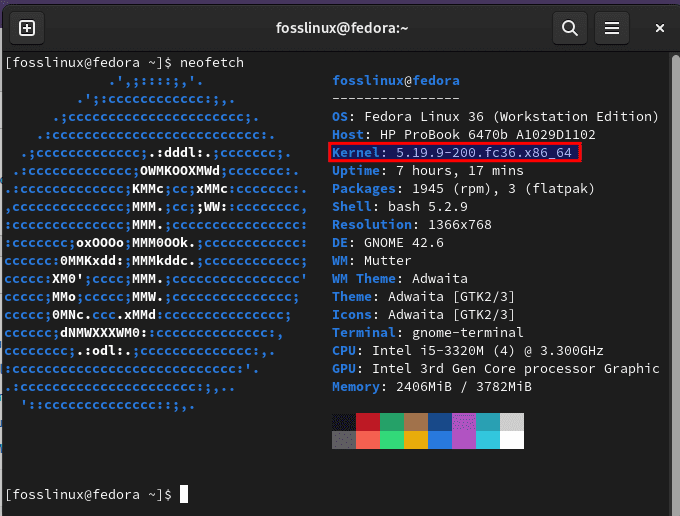Click the Host line HP ProBook 6470b
Image resolution: width=680 pixels, height=516 pixels.
[464, 135]
